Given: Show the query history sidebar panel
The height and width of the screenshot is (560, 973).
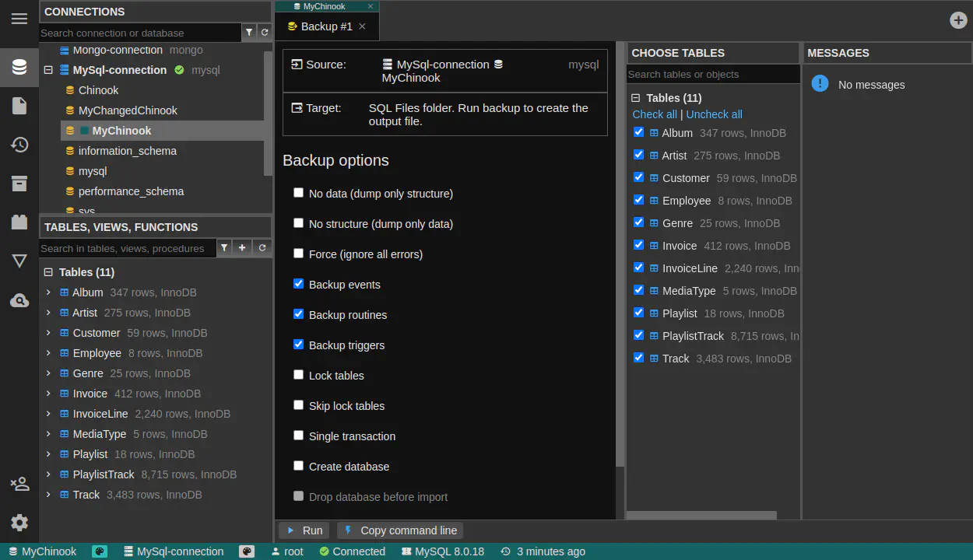Looking at the screenshot, I should click(x=19, y=145).
